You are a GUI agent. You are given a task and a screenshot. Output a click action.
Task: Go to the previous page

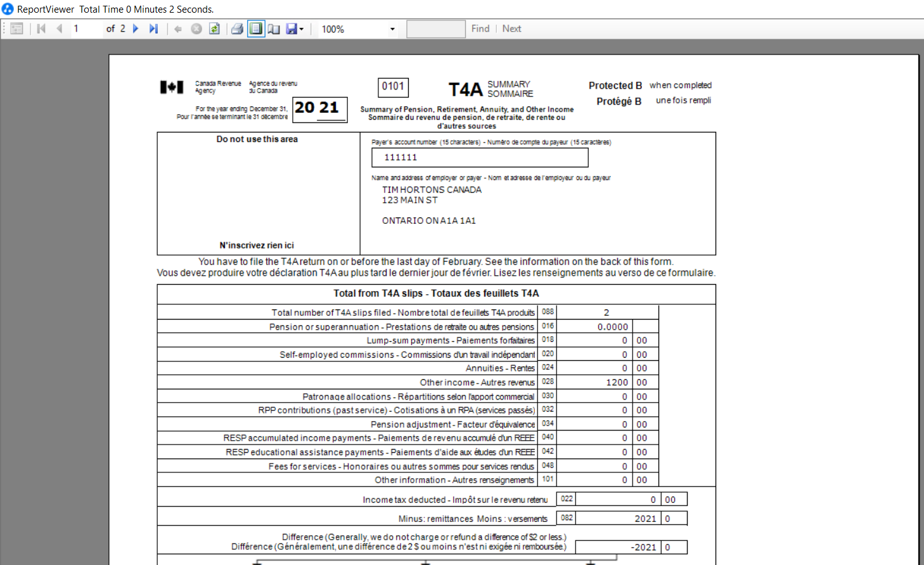click(x=60, y=29)
